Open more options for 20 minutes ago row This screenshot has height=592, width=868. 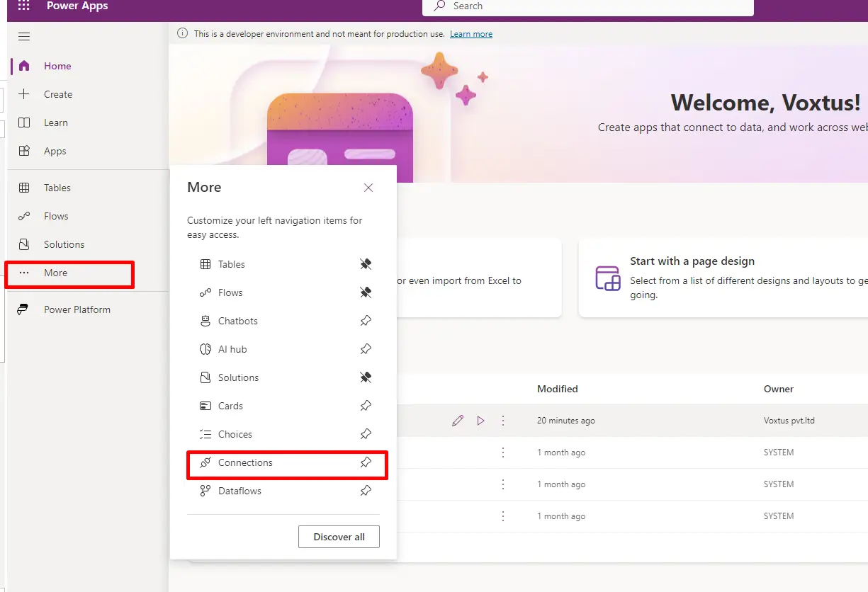pos(503,421)
